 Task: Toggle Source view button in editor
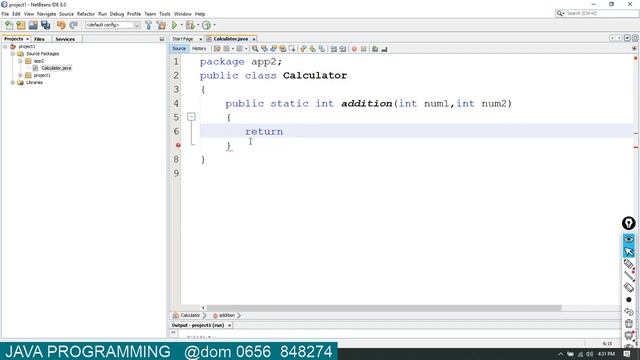[x=179, y=49]
